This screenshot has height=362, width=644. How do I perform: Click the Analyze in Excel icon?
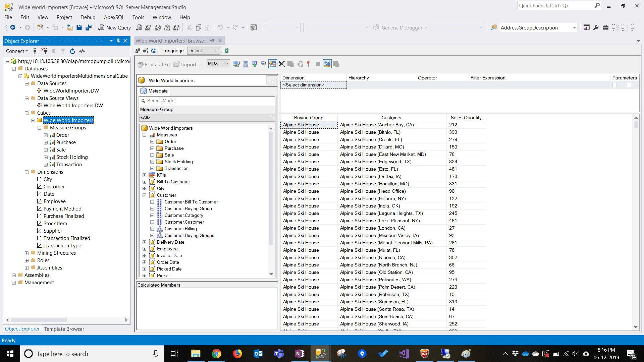[x=226, y=51]
